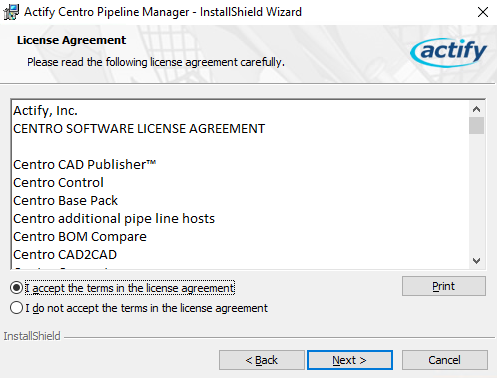Go back with the "< Back" button

(262, 360)
